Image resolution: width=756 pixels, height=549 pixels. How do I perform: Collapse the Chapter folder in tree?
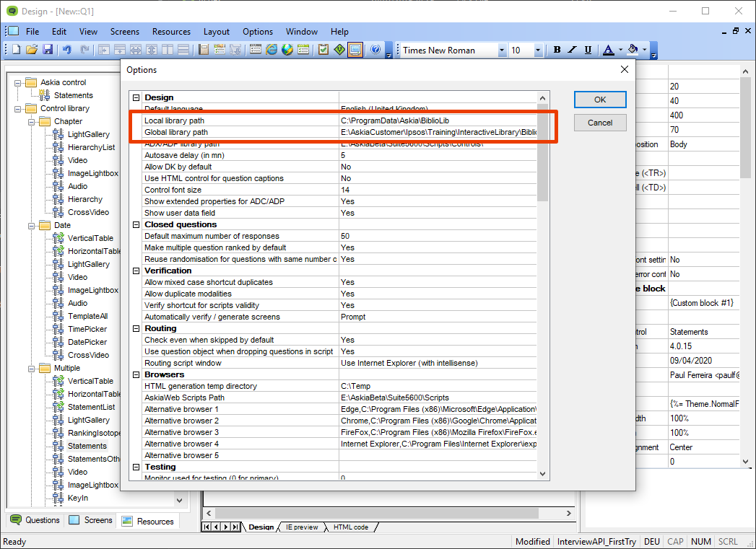31,122
